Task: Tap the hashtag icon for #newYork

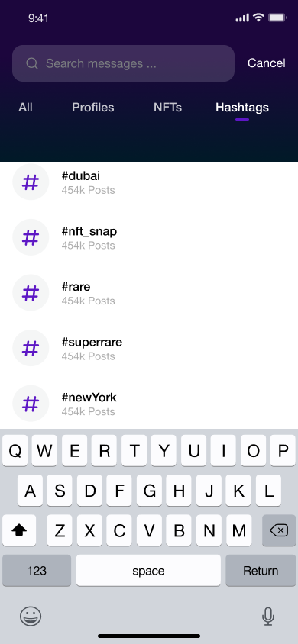Action: [x=31, y=404]
